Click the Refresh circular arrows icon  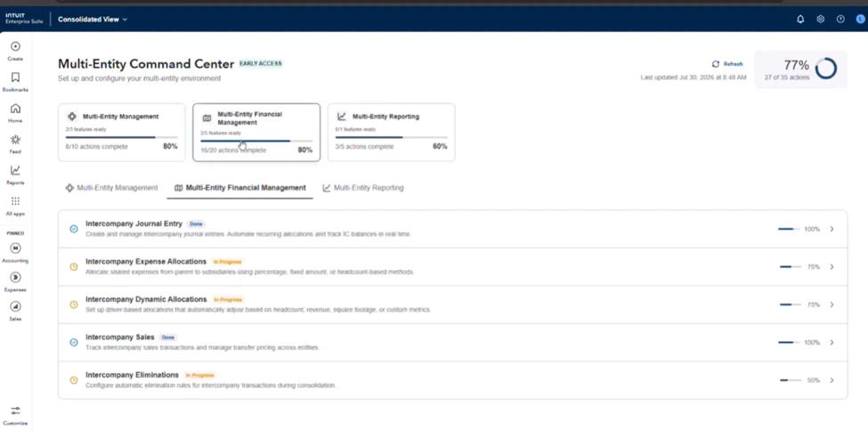pos(716,64)
